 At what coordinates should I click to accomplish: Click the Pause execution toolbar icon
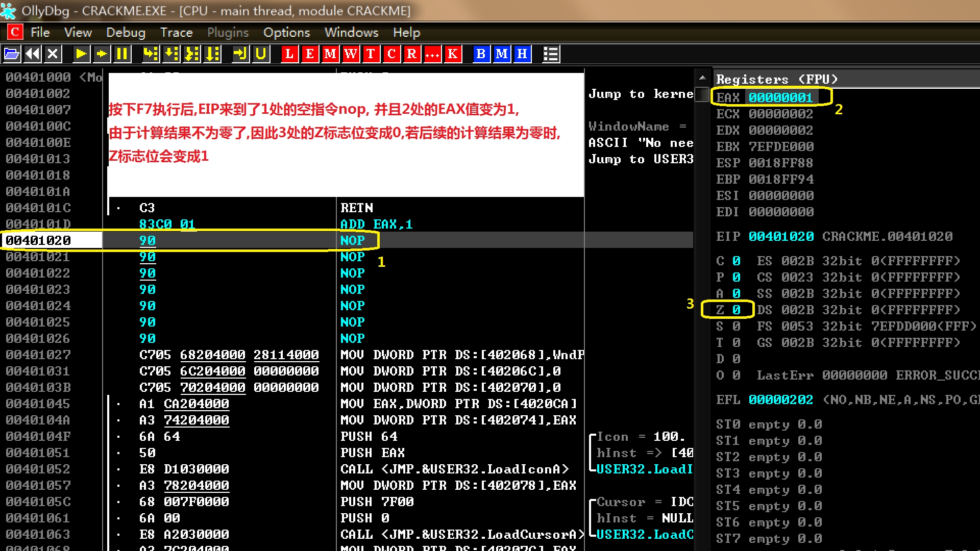(x=122, y=54)
